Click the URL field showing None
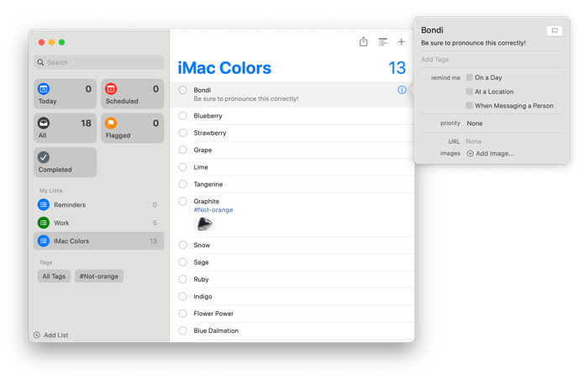Screen dimensions: 588x380 click(474, 141)
